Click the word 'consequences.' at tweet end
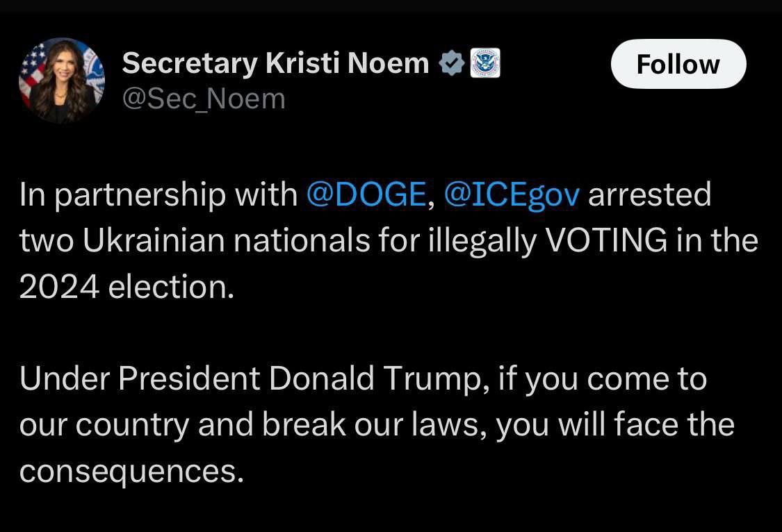This screenshot has width=782, height=532. [x=132, y=471]
